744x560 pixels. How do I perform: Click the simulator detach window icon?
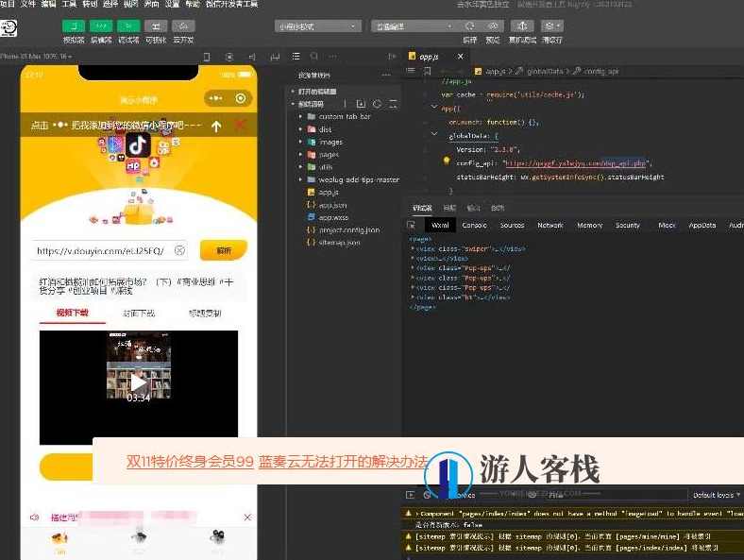275,57
